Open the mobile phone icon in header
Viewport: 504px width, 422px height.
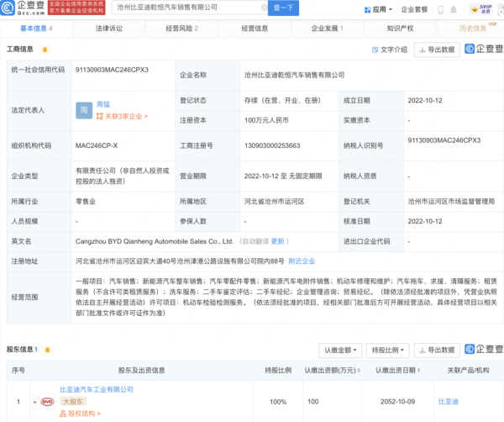441,9
